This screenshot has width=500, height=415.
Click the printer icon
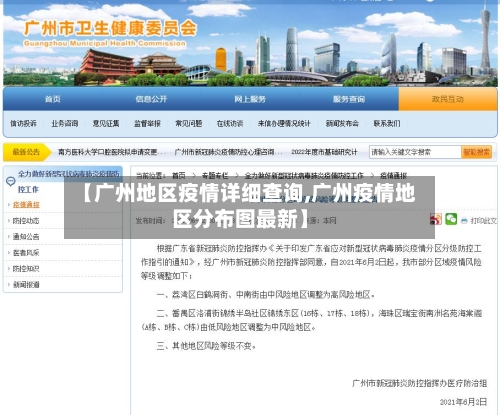coord(464,221)
